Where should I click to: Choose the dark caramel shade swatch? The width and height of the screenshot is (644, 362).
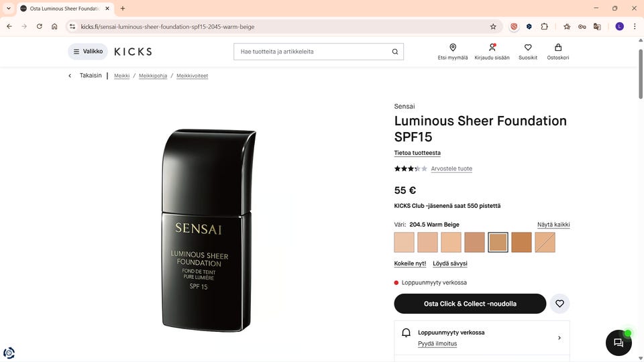[521, 242]
